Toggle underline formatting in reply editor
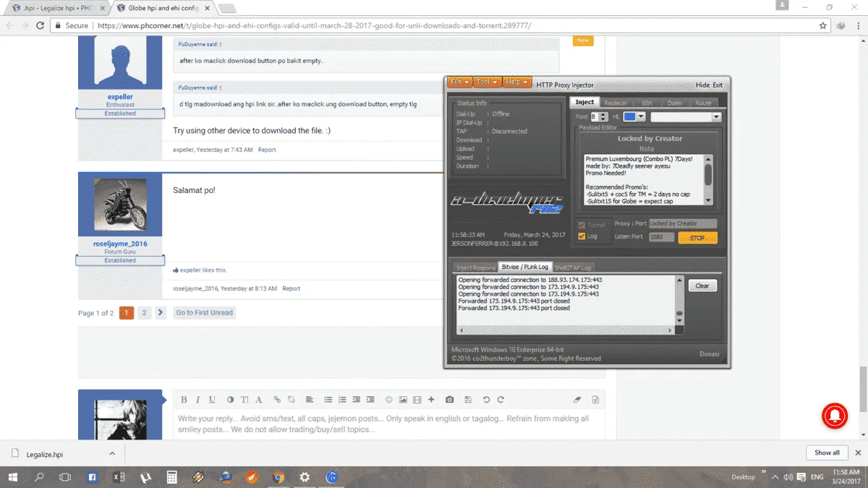The height and width of the screenshot is (488, 868). pyautogui.click(x=212, y=400)
